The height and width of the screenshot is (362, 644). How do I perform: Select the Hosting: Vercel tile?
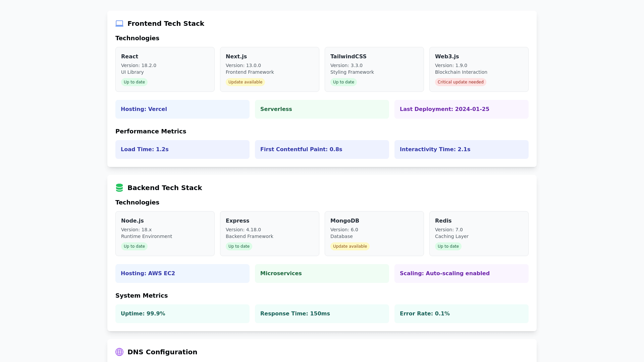click(x=182, y=109)
